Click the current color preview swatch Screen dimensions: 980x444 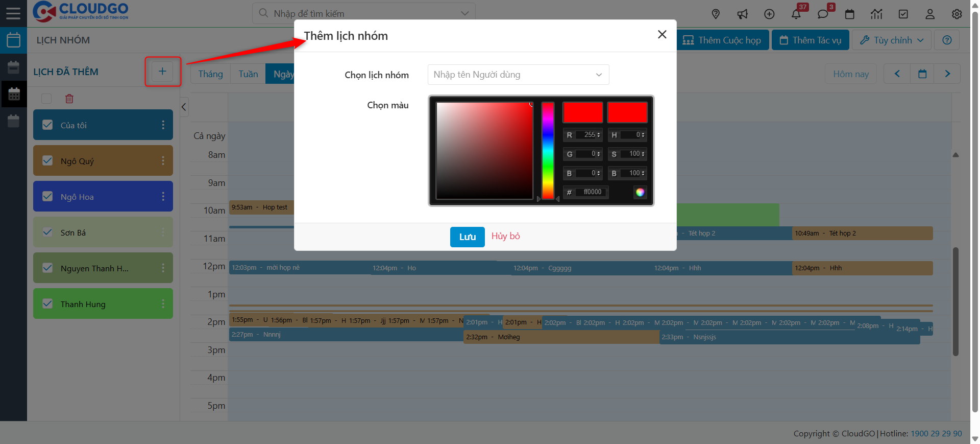pos(627,112)
